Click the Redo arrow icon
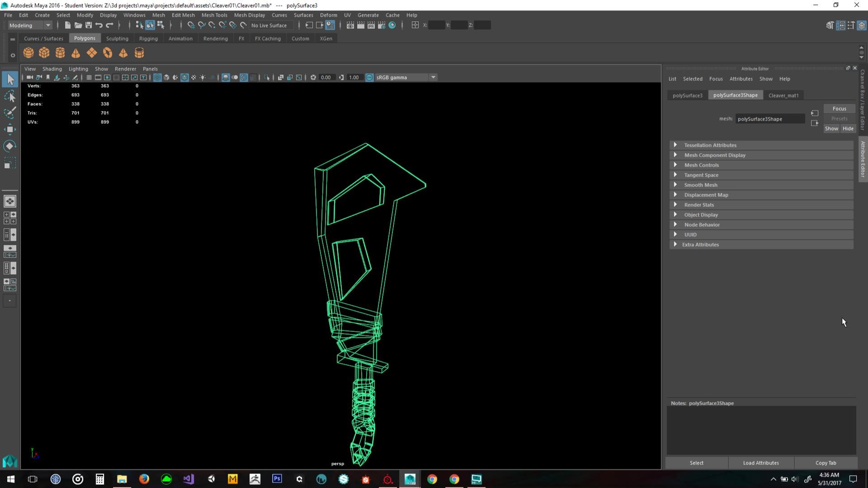Screen dimensions: 868x488 [109, 25]
